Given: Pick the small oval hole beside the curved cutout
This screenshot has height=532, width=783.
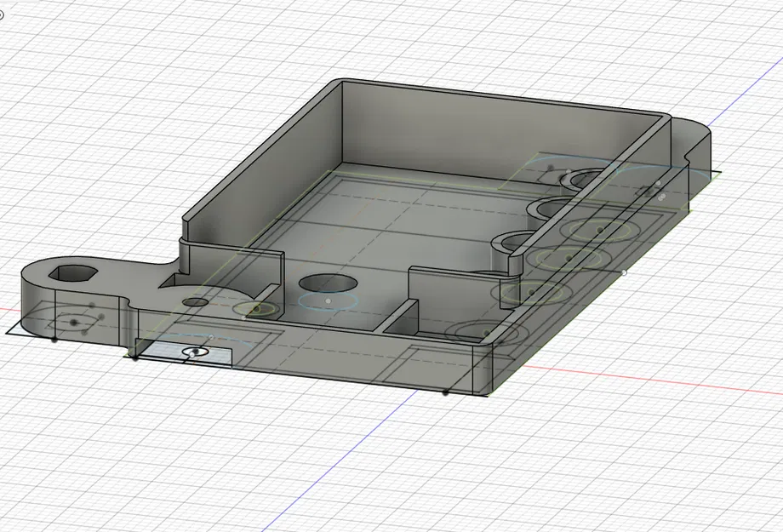Looking at the screenshot, I should click(195, 302).
